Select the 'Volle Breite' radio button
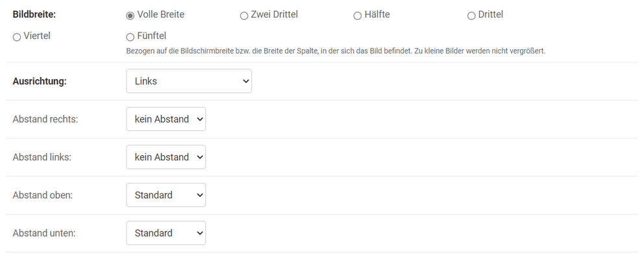Screen dimensions: 644x262 pos(130,15)
